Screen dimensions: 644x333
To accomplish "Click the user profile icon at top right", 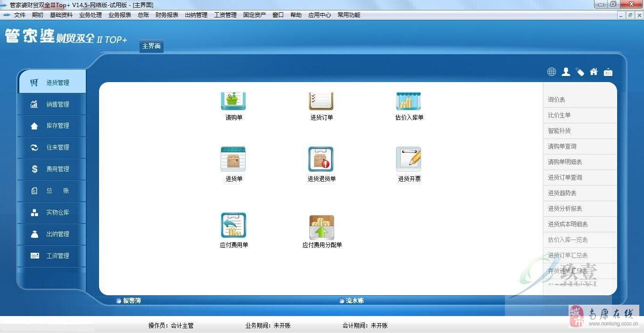I will tap(566, 72).
